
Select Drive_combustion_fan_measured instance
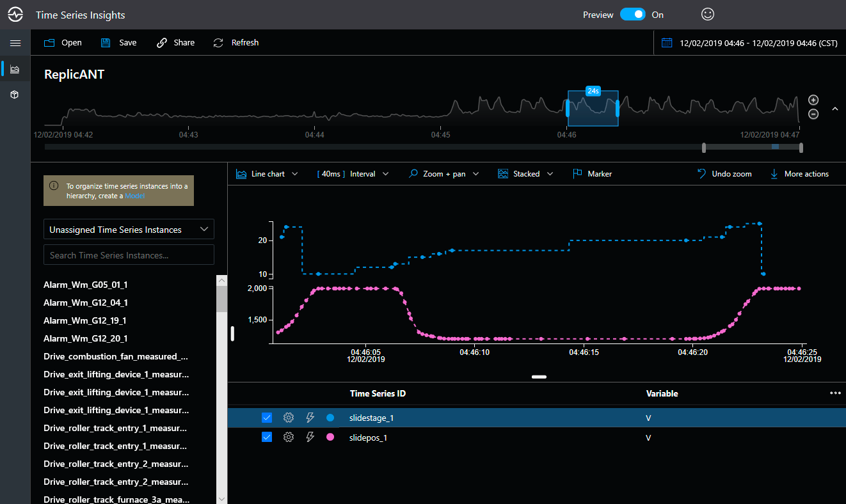point(116,356)
